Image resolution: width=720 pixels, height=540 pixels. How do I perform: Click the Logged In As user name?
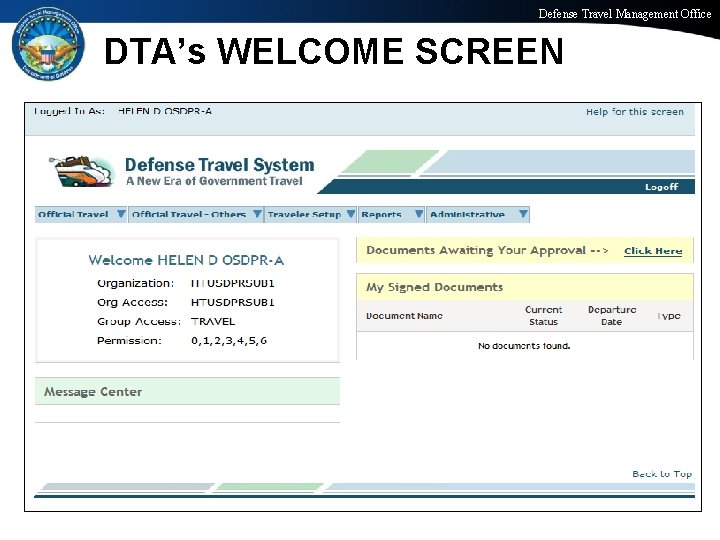165,111
